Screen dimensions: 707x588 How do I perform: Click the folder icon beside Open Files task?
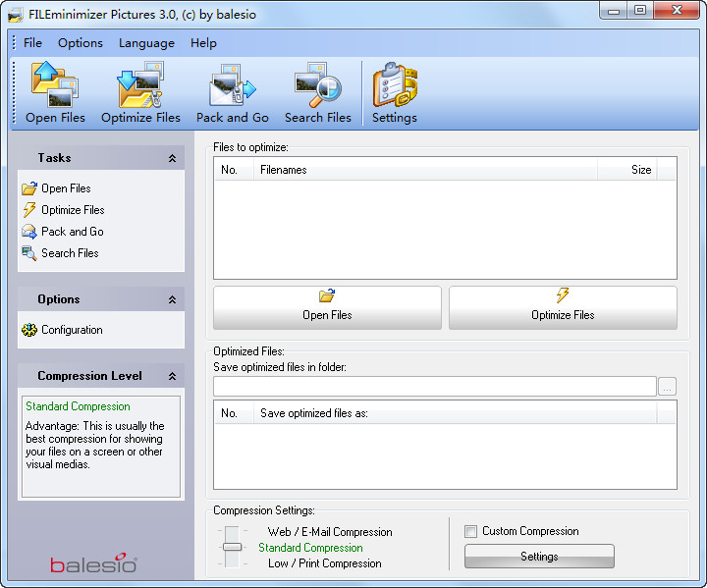pyautogui.click(x=29, y=188)
